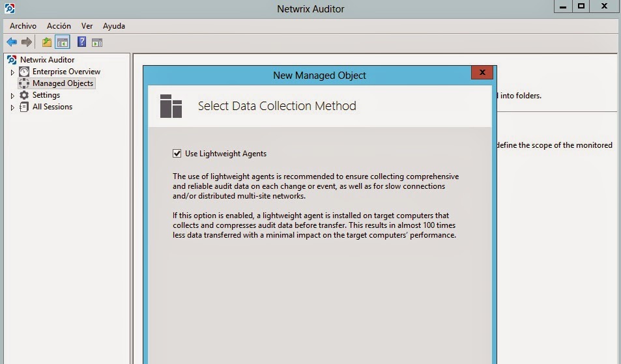Toggle the Show/Hide Action Pane icon
This screenshot has width=621, height=364.
tap(97, 42)
